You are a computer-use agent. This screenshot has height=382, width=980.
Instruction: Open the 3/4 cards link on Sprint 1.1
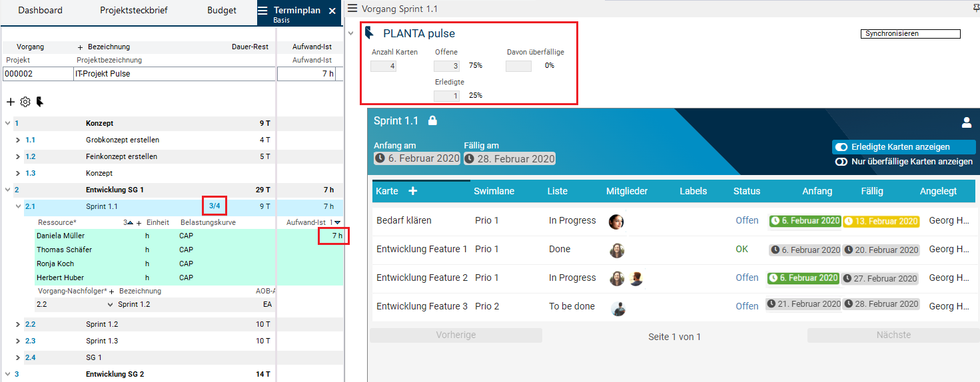(x=215, y=206)
